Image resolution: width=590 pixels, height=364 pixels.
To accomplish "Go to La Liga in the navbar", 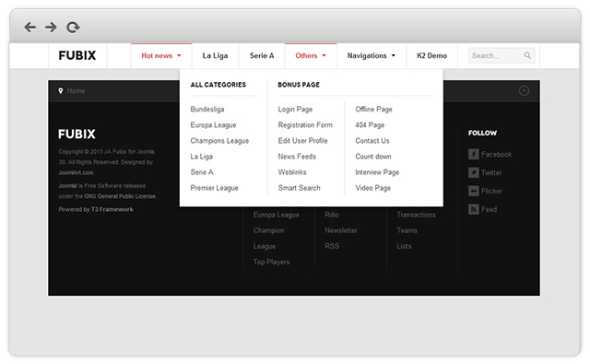I will (x=215, y=55).
